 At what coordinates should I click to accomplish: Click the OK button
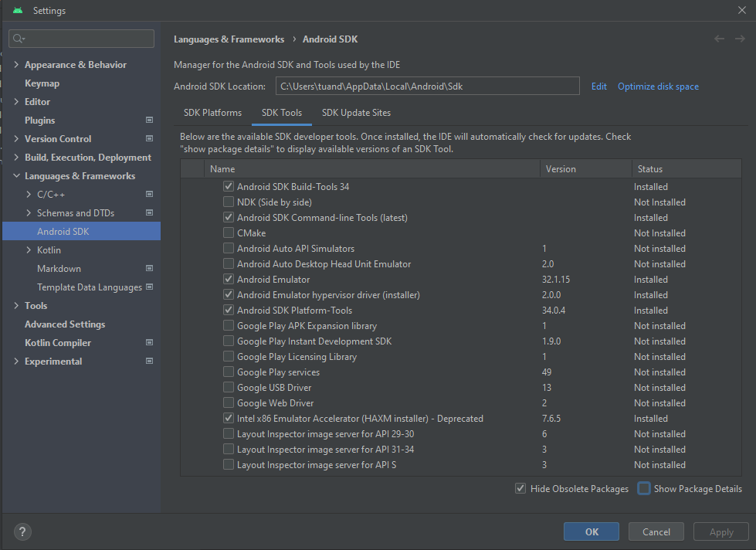coord(591,531)
